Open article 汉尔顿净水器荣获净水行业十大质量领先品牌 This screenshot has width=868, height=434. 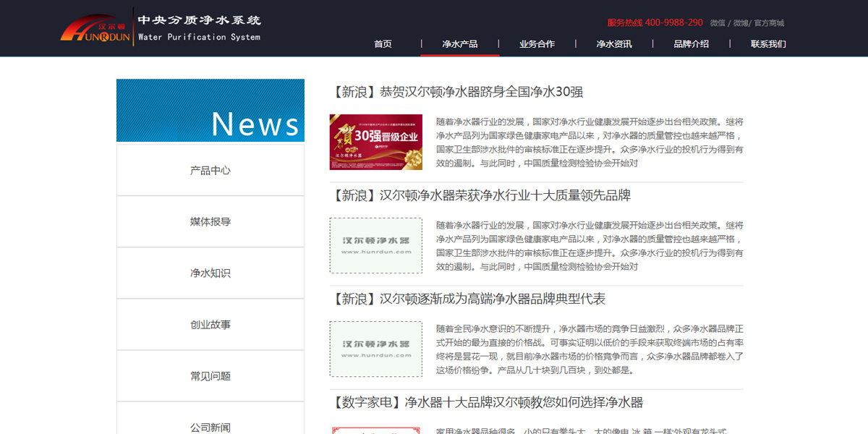pos(480,195)
